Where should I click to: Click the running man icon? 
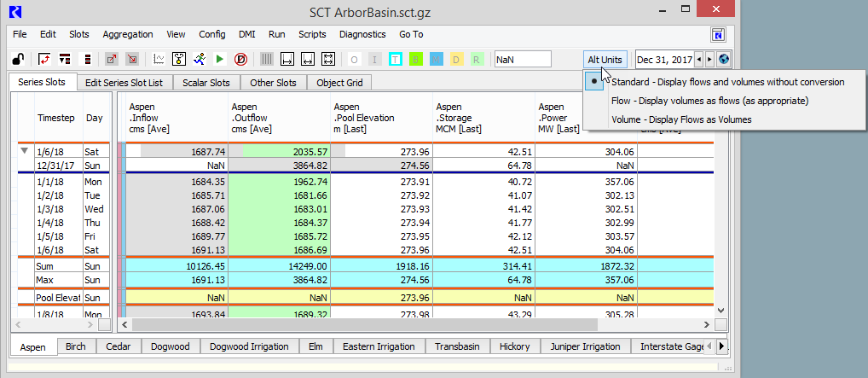(x=199, y=60)
